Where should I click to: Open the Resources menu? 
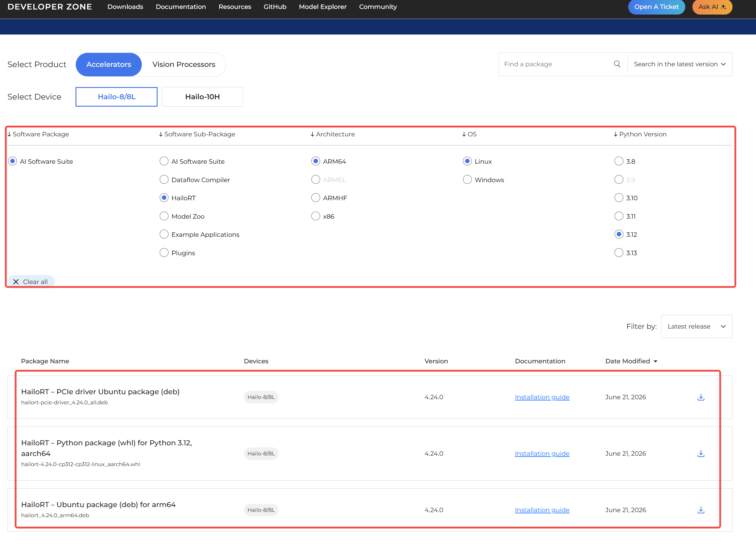pyautogui.click(x=235, y=7)
